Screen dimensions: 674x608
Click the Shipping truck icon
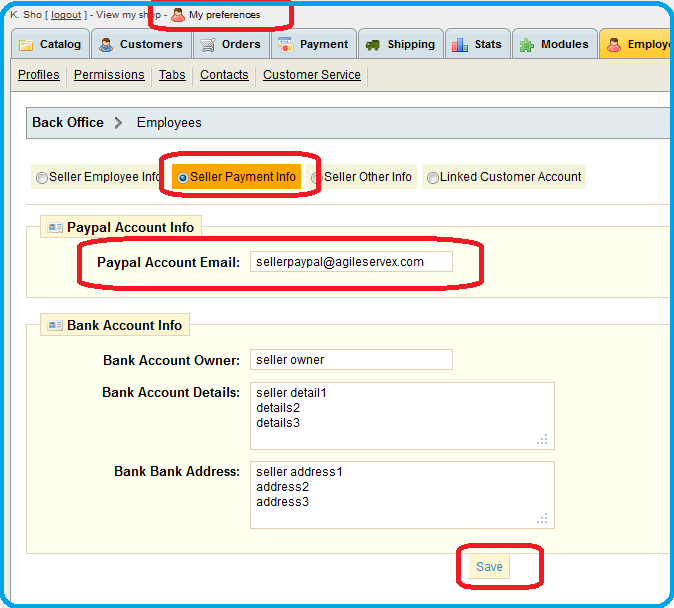click(373, 45)
